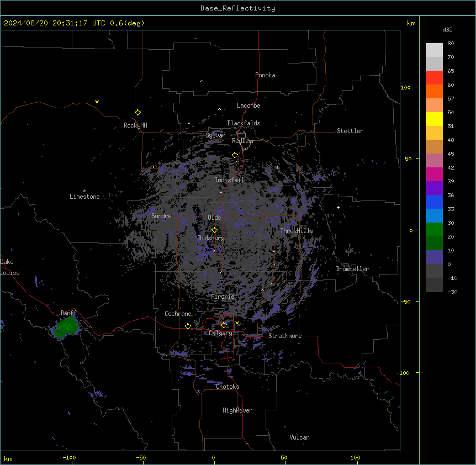The height and width of the screenshot is (465, 476).
Task: Click the Strathmore label
Action: coord(285,336)
